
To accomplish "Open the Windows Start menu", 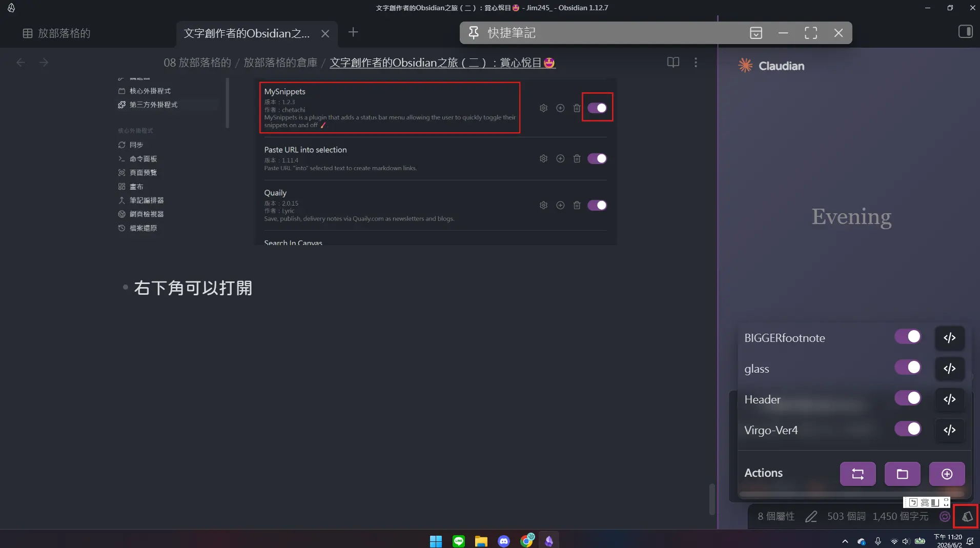I will click(x=436, y=541).
